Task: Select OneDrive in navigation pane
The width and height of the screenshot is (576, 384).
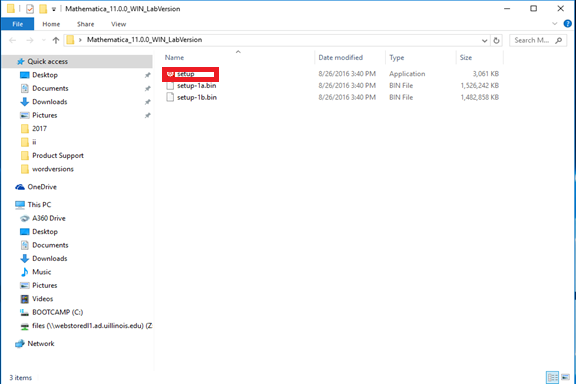Action: coord(42,187)
